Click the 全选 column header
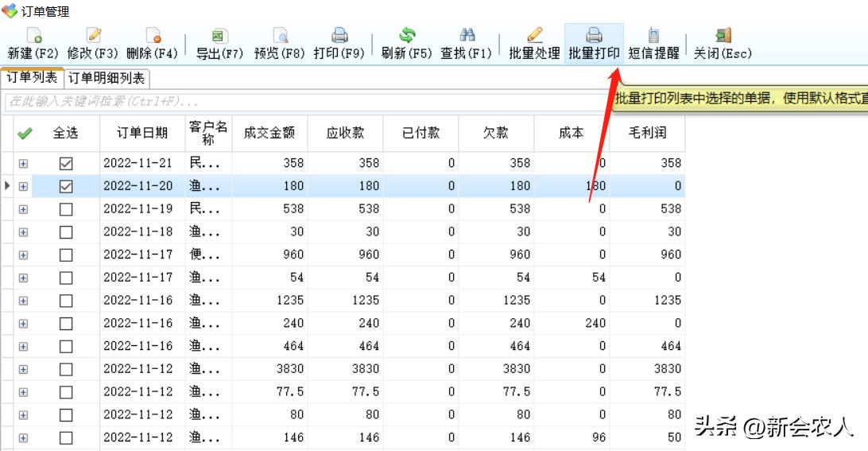 click(65, 133)
